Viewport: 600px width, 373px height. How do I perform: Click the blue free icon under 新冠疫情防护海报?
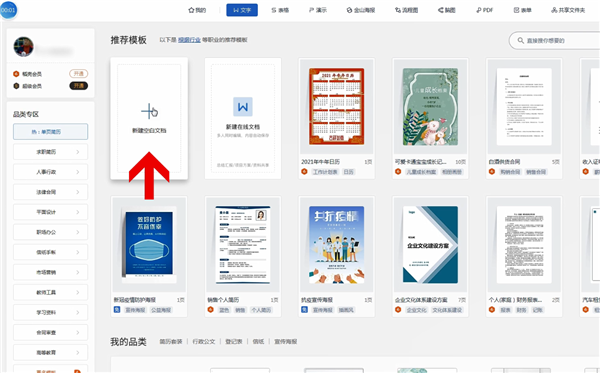[117, 309]
